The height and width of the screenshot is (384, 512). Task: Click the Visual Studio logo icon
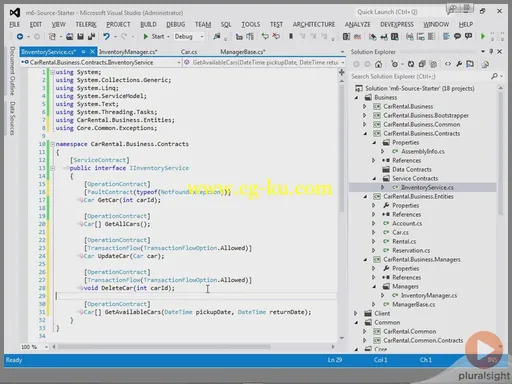tap(15, 13)
